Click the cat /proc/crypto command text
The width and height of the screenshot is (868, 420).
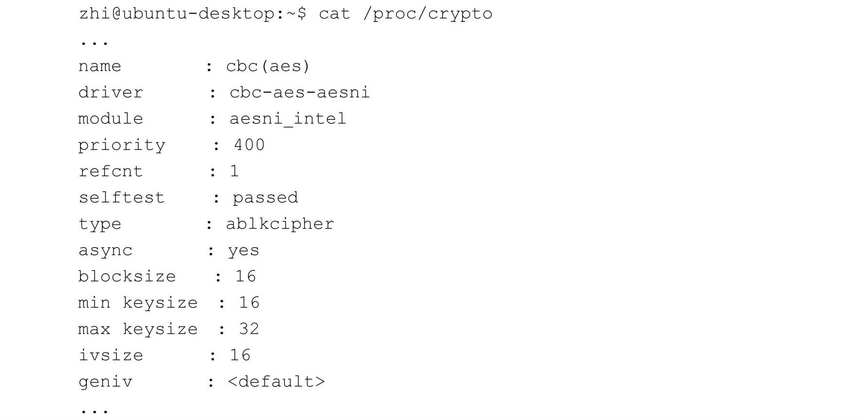point(405,14)
